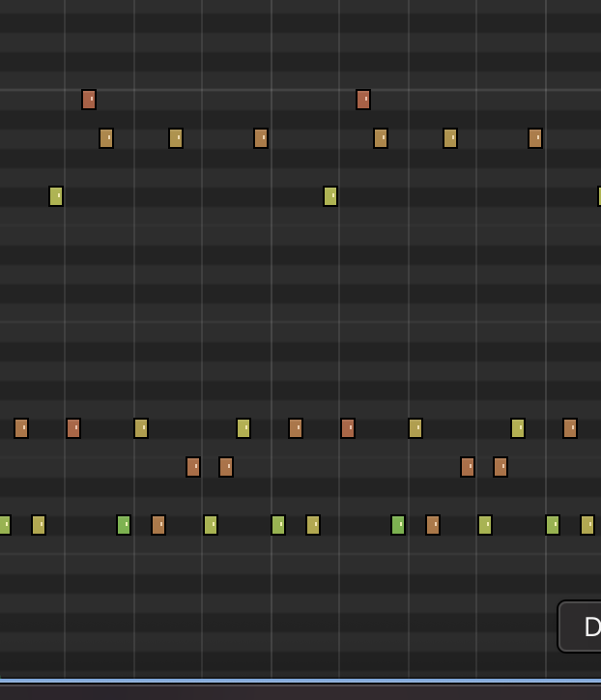Select the second dark green note in the lowest row
The height and width of the screenshot is (700, 601).
398,525
